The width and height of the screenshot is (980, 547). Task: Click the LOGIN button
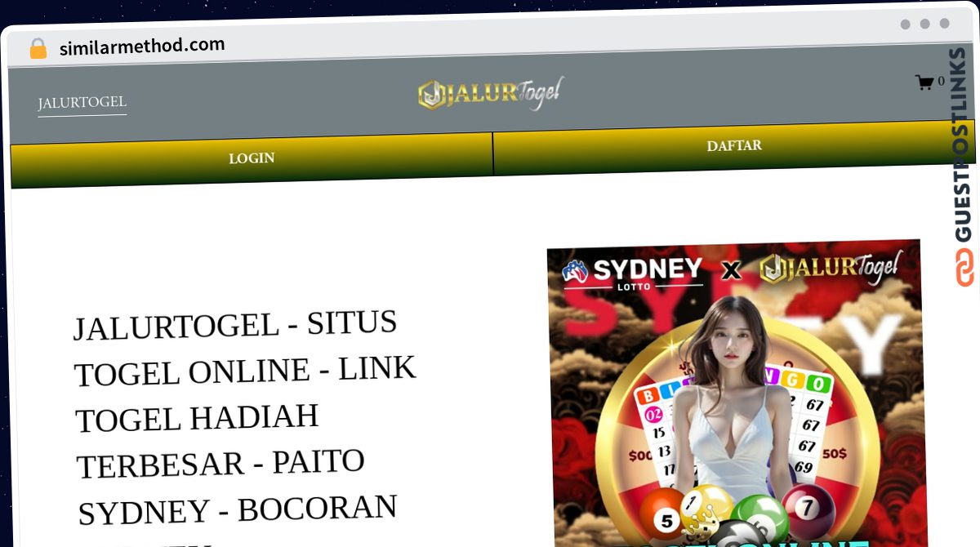pos(252,158)
